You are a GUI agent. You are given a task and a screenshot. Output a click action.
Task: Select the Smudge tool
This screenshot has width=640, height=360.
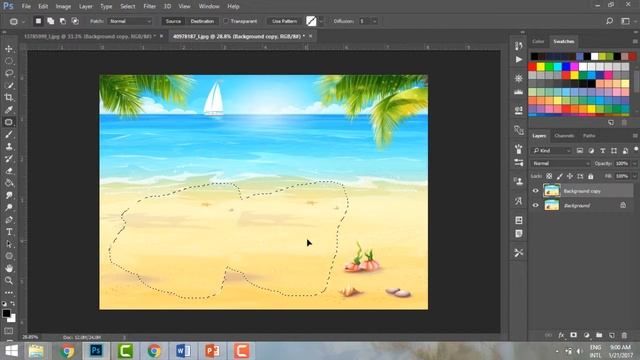point(9,195)
